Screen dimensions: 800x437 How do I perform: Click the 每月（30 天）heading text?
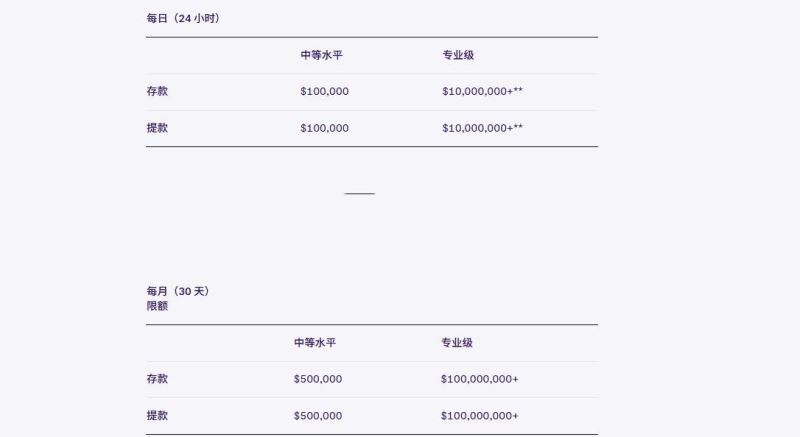(x=177, y=291)
